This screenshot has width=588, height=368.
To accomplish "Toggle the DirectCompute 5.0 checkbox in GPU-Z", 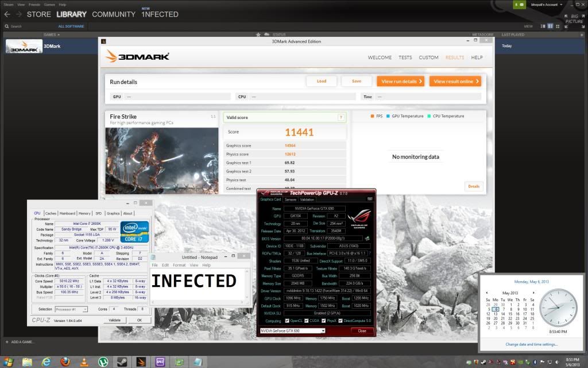I will click(341, 321).
